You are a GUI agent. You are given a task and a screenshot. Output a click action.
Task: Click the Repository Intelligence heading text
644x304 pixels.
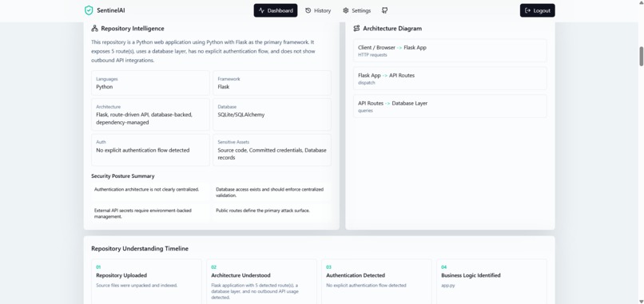click(133, 28)
